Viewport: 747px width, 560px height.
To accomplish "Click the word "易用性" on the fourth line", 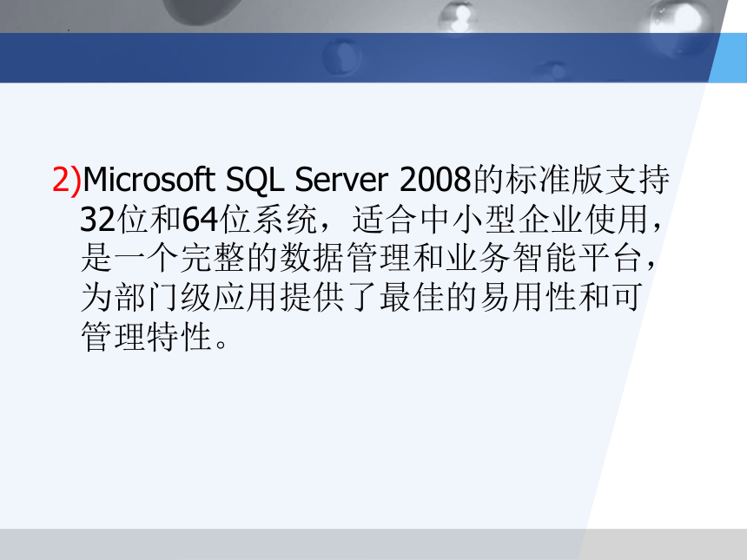I will tap(528, 298).
